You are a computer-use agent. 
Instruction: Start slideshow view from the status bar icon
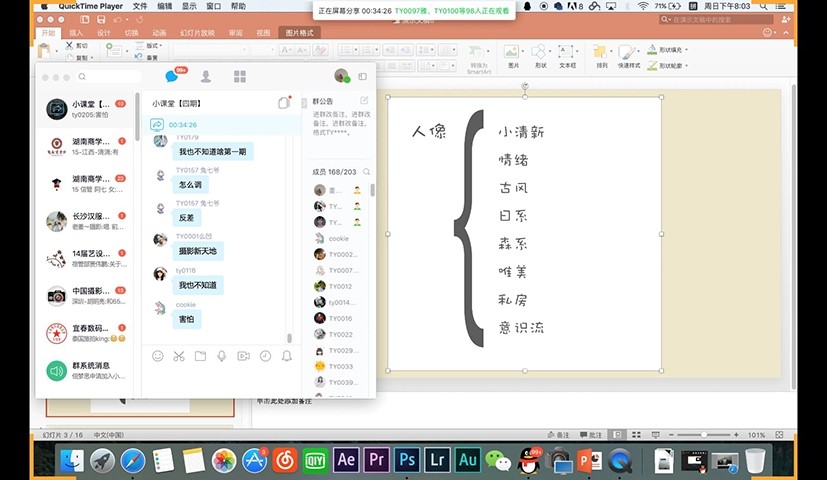pyautogui.click(x=656, y=435)
